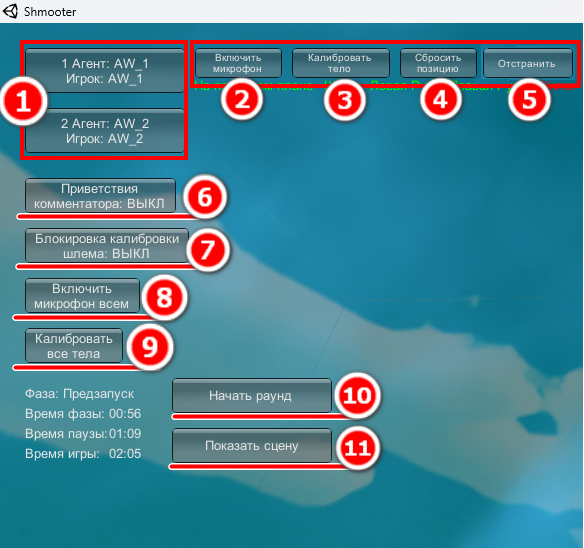Click the Shmooter window title
The image size is (584, 548).
click(x=50, y=12)
